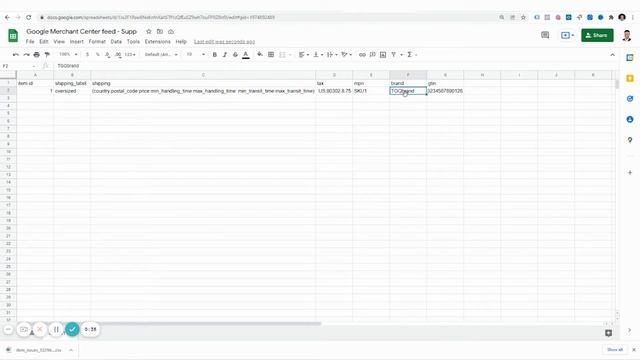Open Tasks in the side panel
Image resolution: width=640 pixels, height=360 pixels.
click(630, 99)
